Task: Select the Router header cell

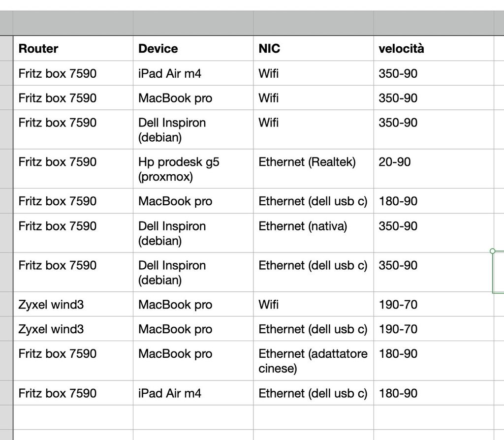Action: point(73,49)
